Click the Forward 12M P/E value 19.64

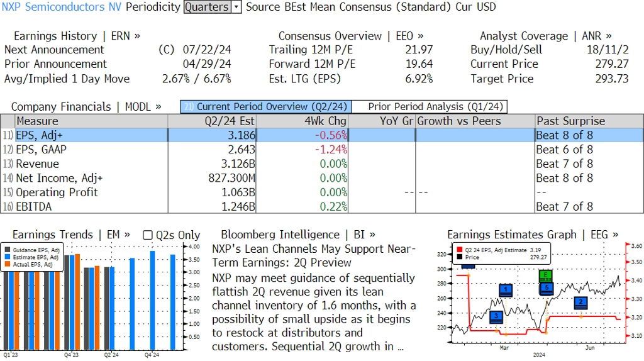(x=419, y=64)
